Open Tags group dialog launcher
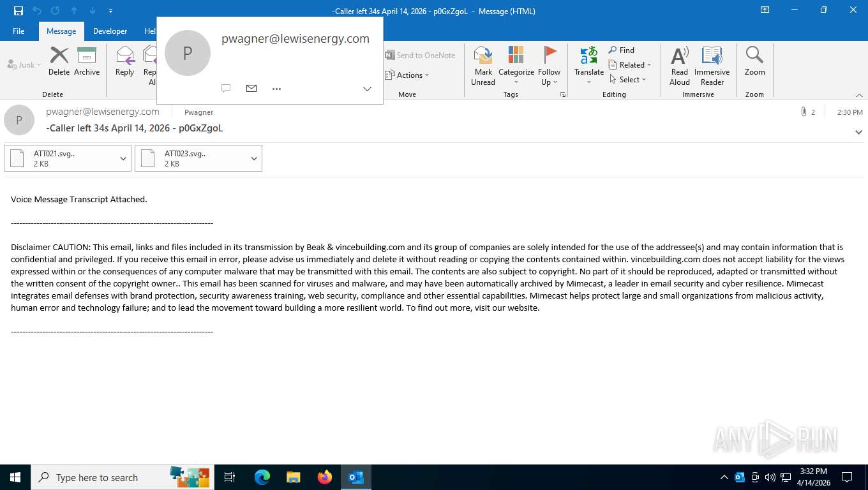The width and height of the screenshot is (868, 490). 563,94
